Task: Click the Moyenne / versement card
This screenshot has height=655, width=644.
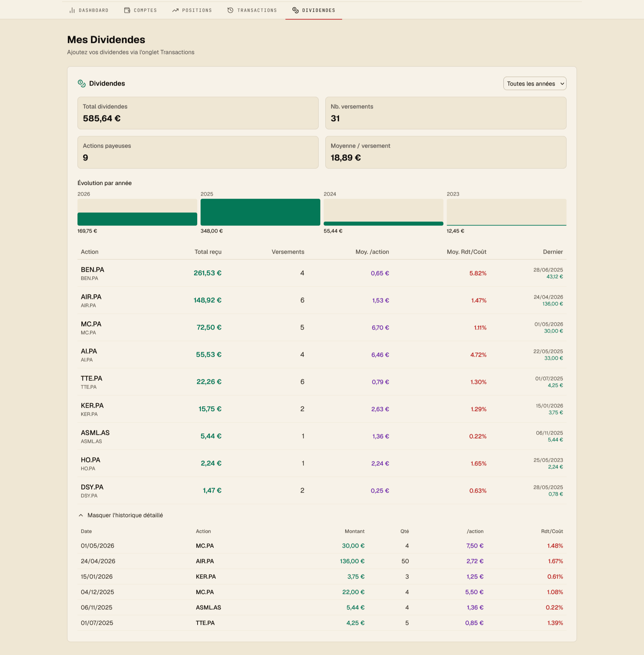Action: click(446, 152)
